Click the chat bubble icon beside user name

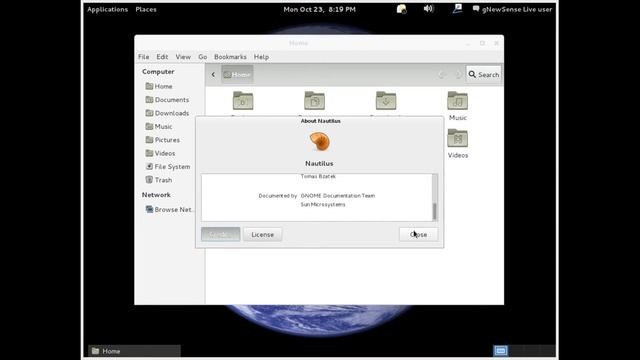pos(476,9)
